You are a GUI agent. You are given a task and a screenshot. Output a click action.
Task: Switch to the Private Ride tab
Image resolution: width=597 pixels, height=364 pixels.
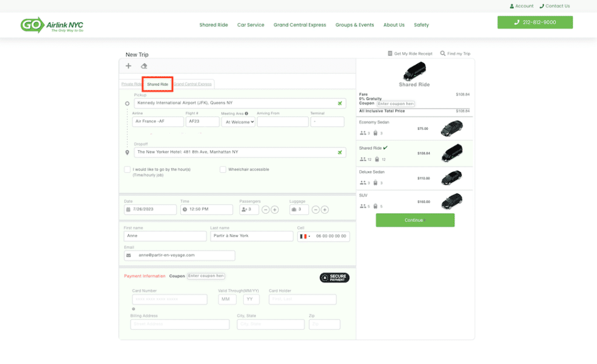click(131, 84)
